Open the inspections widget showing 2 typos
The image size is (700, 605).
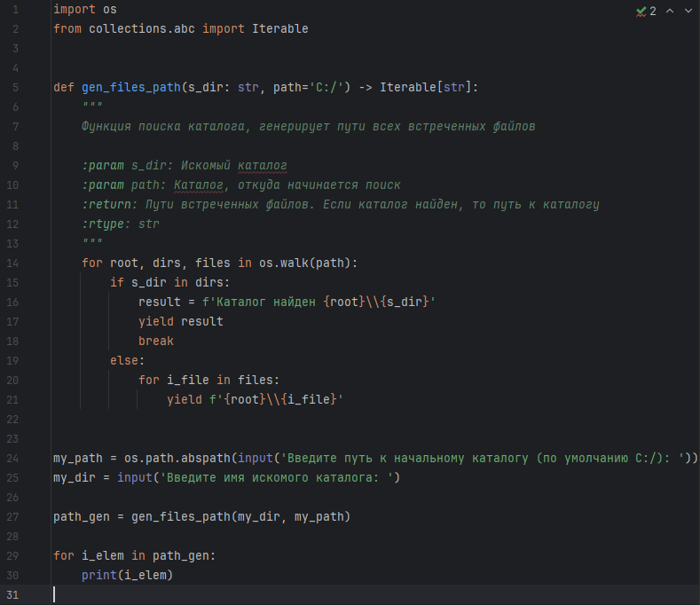coord(646,12)
